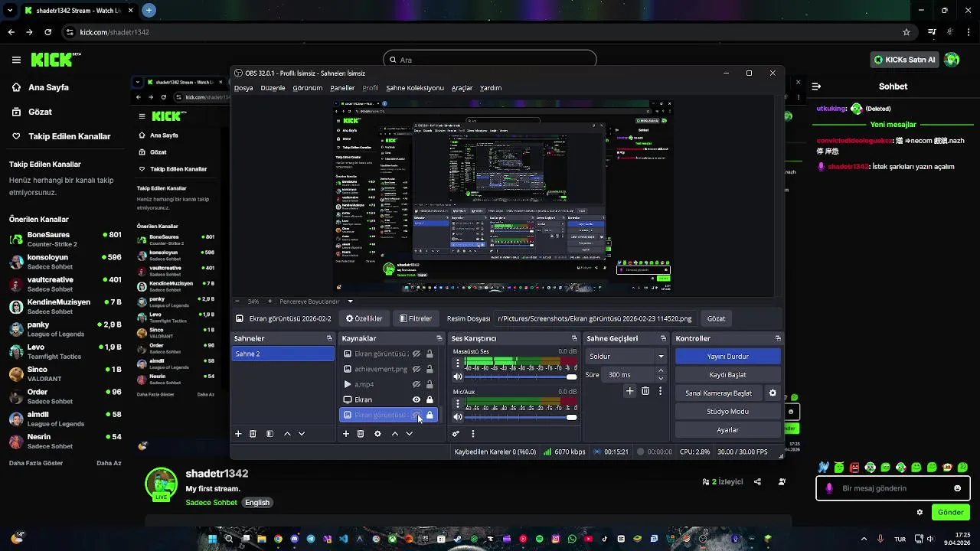
Task: Open Dosya menu in OBS
Action: [243, 88]
